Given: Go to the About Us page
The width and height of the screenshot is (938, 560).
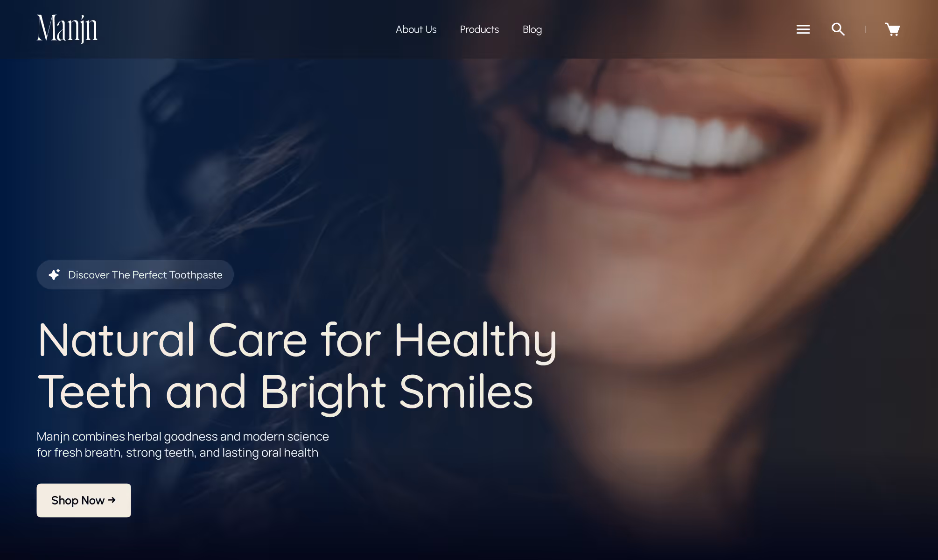Looking at the screenshot, I should point(416,29).
